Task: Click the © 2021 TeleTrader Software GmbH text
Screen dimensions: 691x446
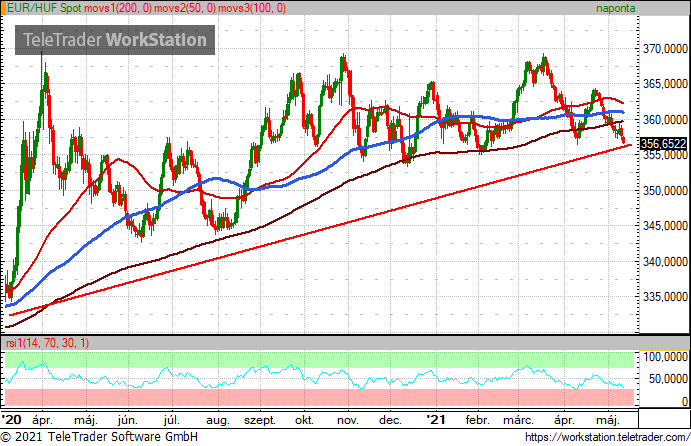Action: coord(99,437)
